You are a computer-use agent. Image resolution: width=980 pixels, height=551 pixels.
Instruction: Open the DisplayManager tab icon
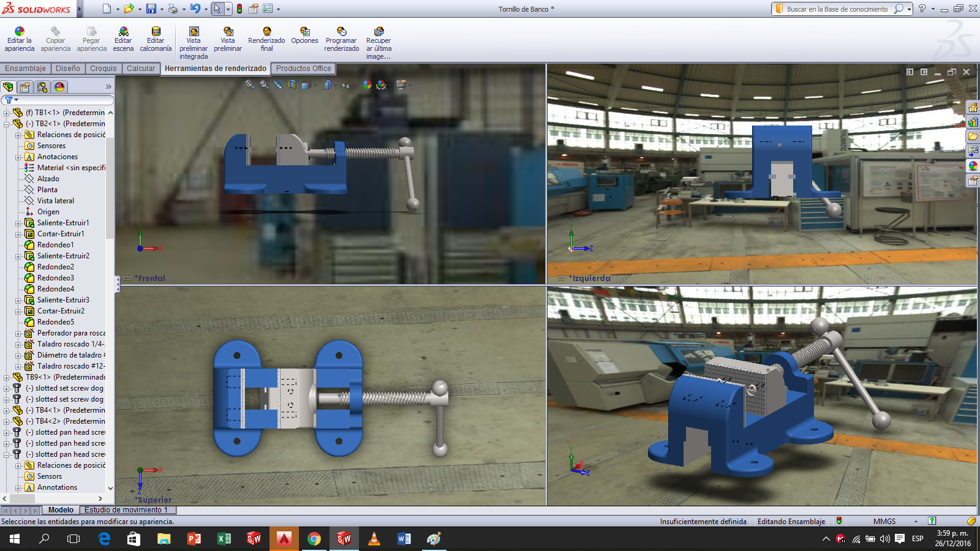tap(59, 87)
